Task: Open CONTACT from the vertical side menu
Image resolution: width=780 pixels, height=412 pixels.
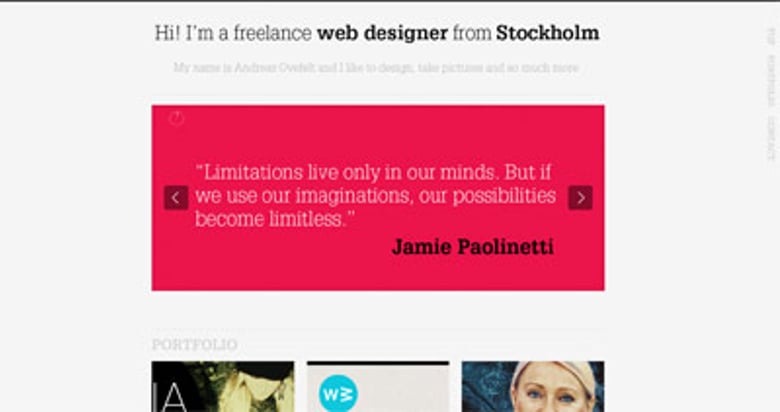Action: pos(771,141)
